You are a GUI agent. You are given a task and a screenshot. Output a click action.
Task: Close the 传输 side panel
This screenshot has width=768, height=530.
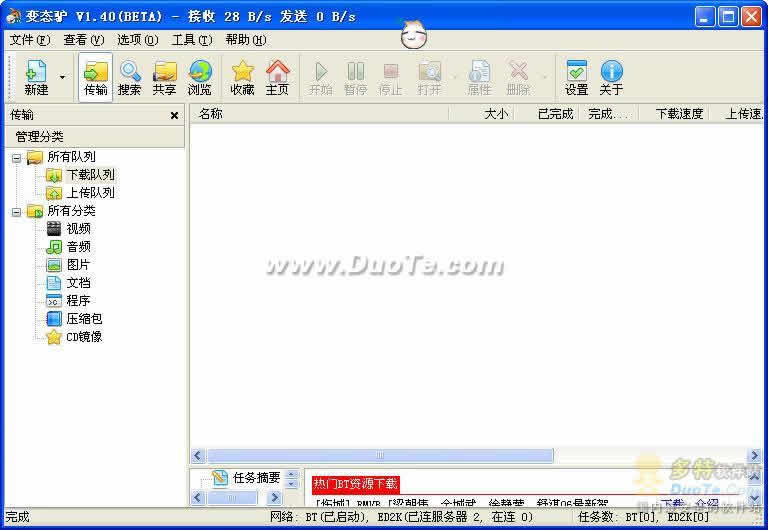point(174,116)
